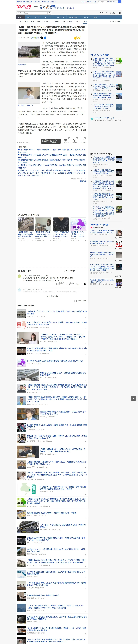Open article 小1男児が運転の自転車
The width and height of the screenshot is (138, 644).
pos(55,361)
